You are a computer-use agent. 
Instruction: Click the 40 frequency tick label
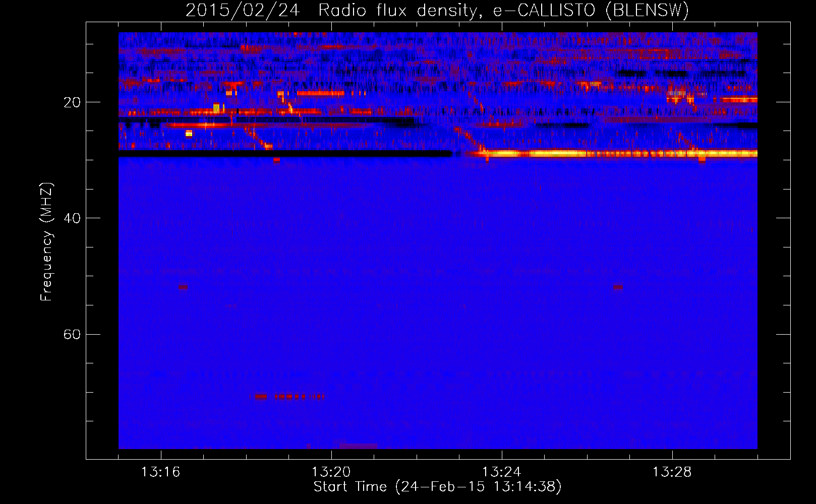(72, 218)
